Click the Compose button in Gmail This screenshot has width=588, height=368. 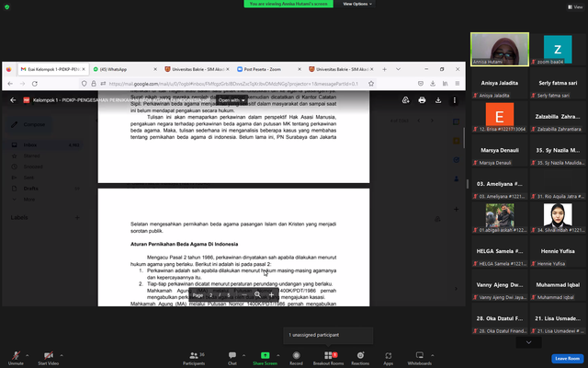[x=28, y=124]
